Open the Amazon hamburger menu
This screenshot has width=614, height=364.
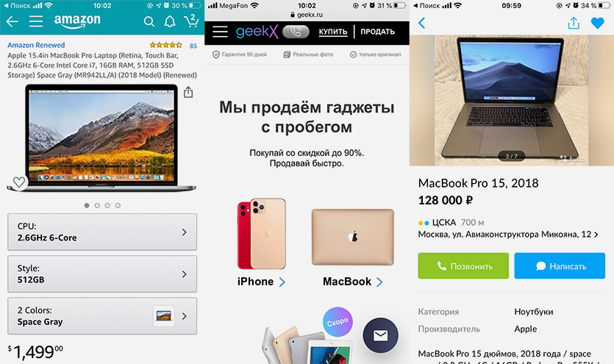tap(35, 21)
